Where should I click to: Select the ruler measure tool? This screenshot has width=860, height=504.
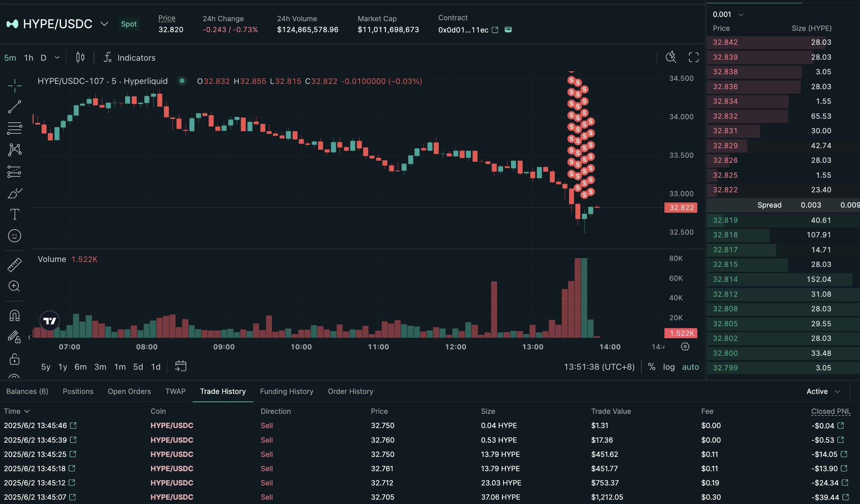coord(14,265)
